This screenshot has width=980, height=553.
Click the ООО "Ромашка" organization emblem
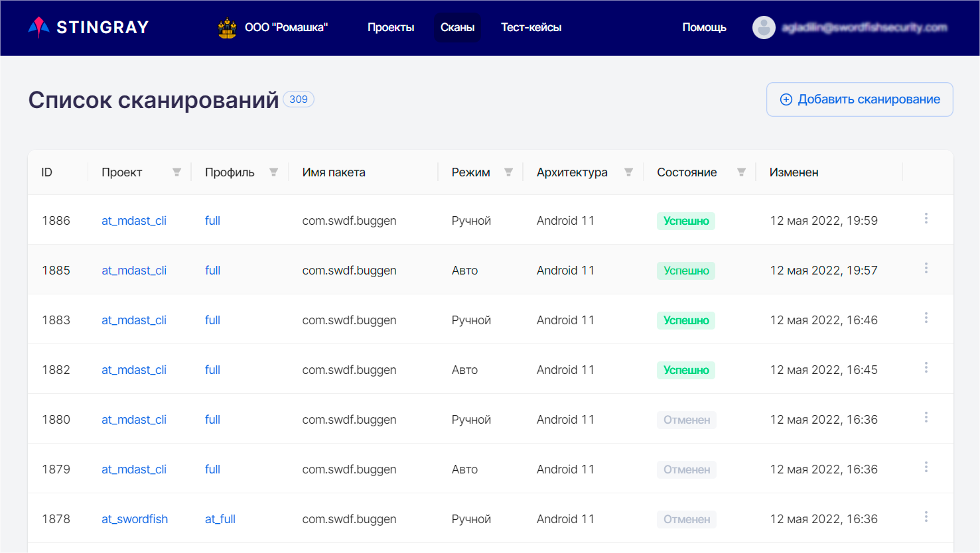(228, 28)
